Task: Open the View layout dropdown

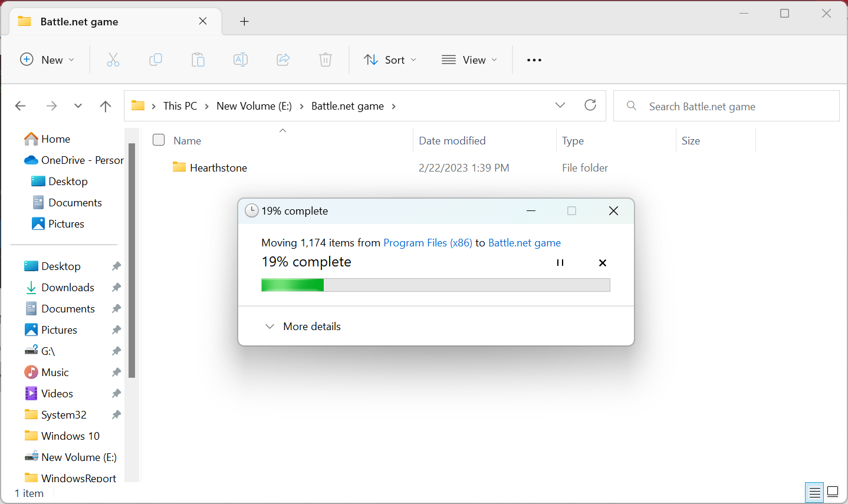Action: tap(469, 60)
